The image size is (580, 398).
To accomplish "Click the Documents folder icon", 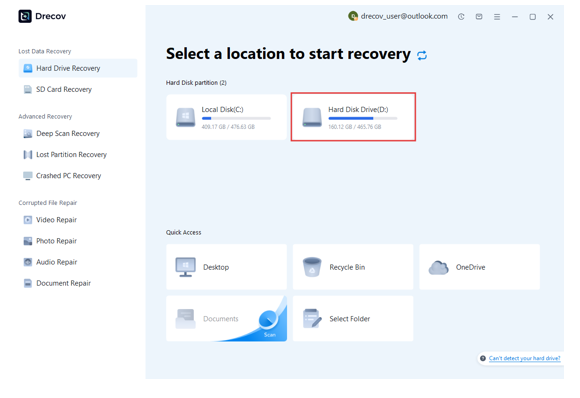I will pos(185,319).
